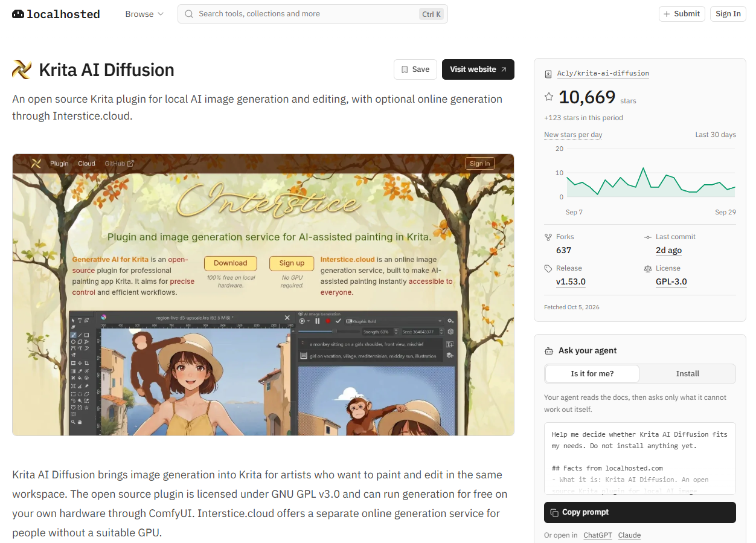Select the 'Is it for me?' option
This screenshot has width=756, height=543.
pyautogui.click(x=592, y=374)
